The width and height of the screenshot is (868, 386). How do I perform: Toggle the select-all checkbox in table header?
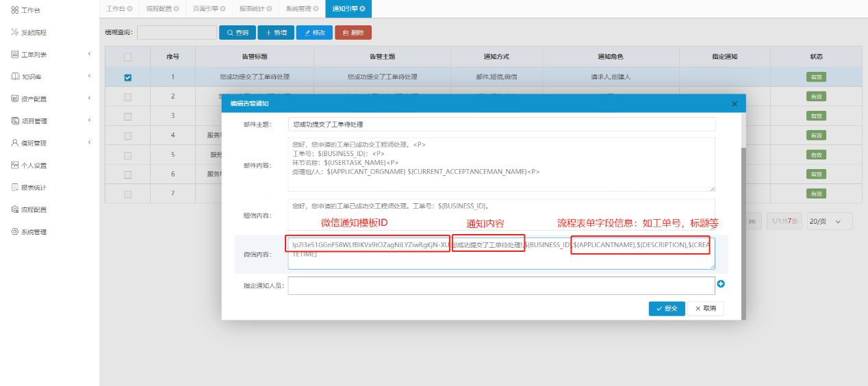coord(127,57)
